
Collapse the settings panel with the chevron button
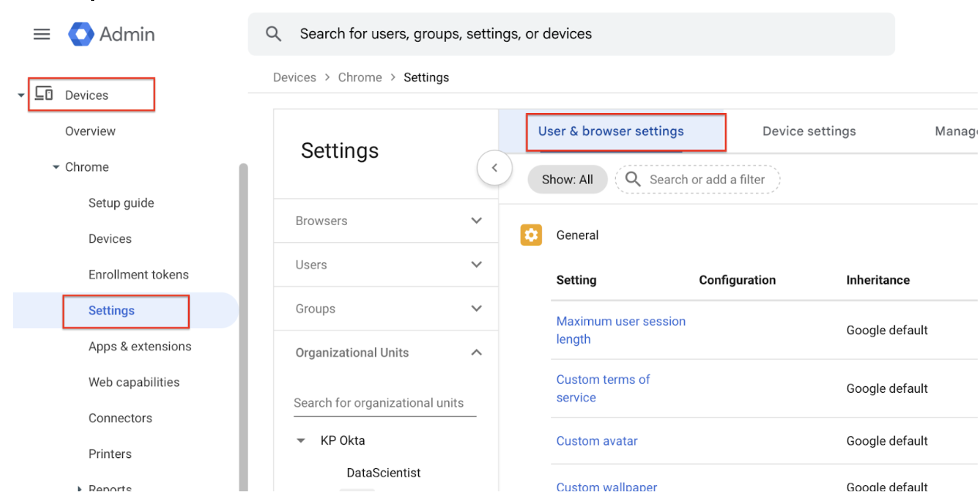click(x=495, y=167)
